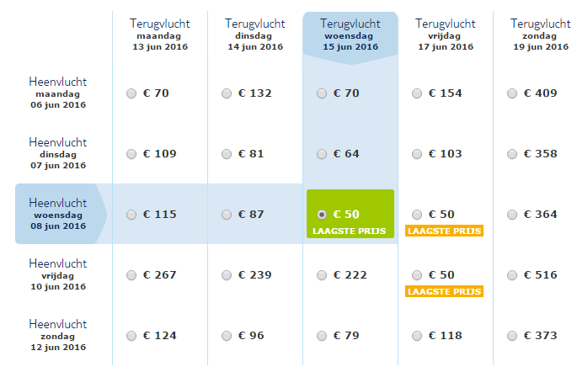This screenshot has width=588, height=372.
Task: Select the € 79 fare departing 12 jun
Action: [x=322, y=336]
